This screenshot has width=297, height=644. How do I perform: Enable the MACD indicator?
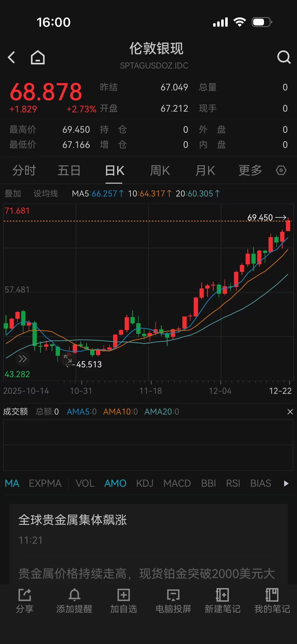pos(177,483)
